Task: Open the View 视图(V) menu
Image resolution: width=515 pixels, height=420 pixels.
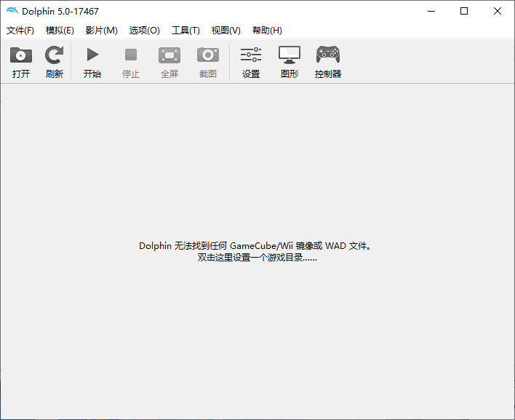Action: coord(225,31)
